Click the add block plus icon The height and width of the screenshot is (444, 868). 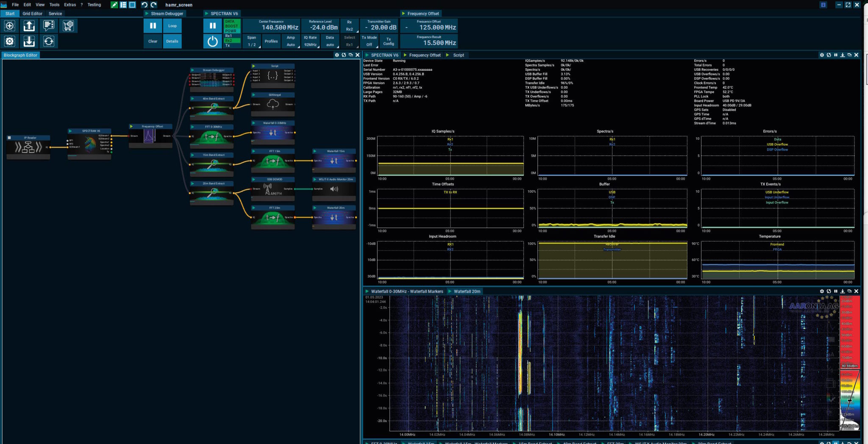point(10,26)
